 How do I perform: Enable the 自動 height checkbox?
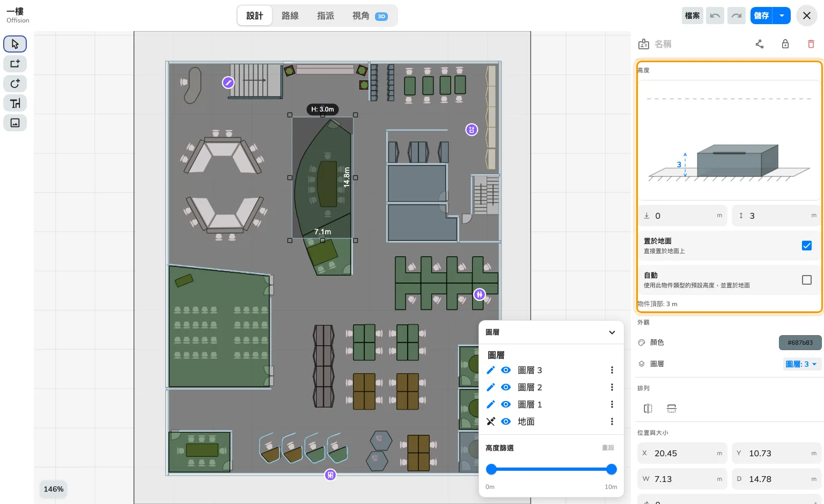click(x=807, y=280)
